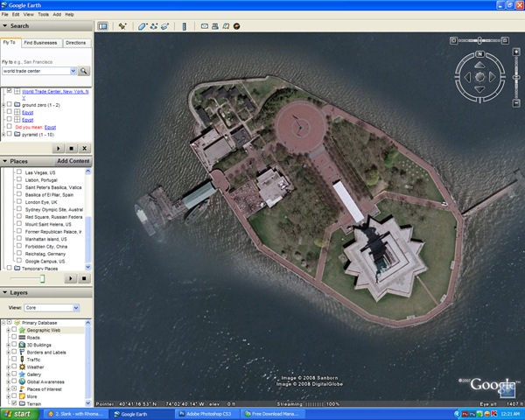
Task: Check the London Eye, UK place checkbox
Action: (x=19, y=201)
